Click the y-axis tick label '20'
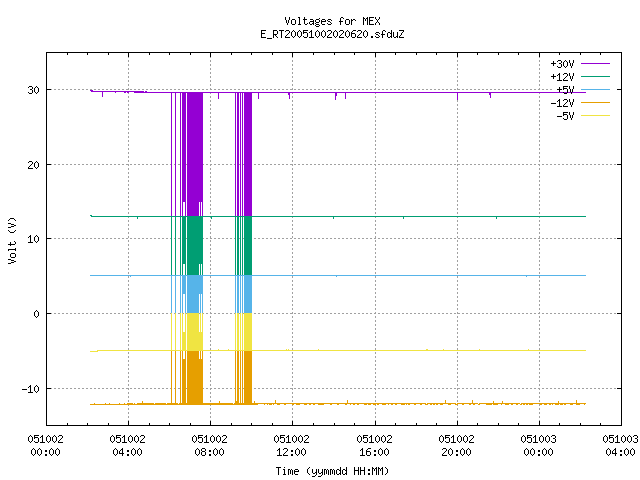Image resolution: width=640 pixels, height=480 pixels. tap(33, 165)
